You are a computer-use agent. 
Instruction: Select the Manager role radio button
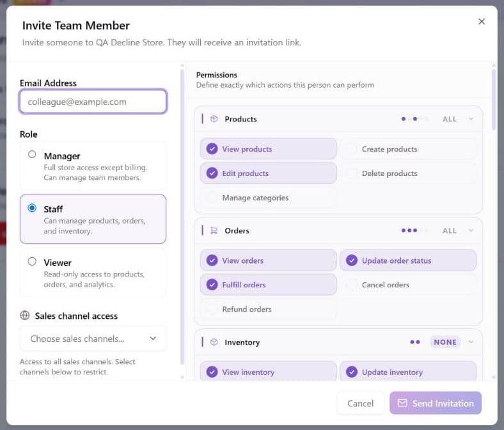(32, 154)
